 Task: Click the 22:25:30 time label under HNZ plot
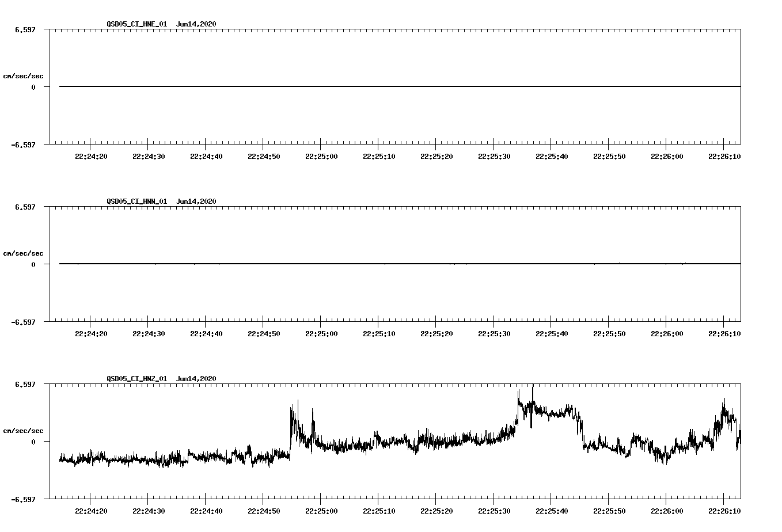[x=494, y=511]
